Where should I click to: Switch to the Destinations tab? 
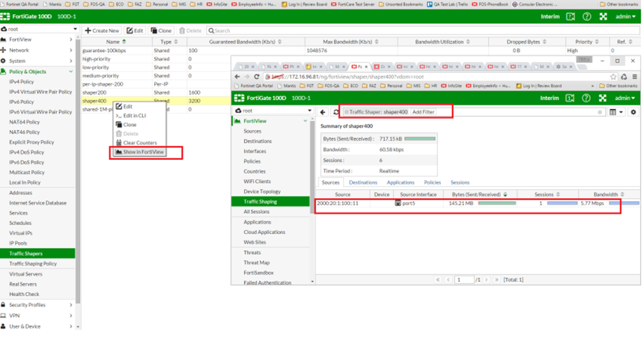[x=363, y=183]
